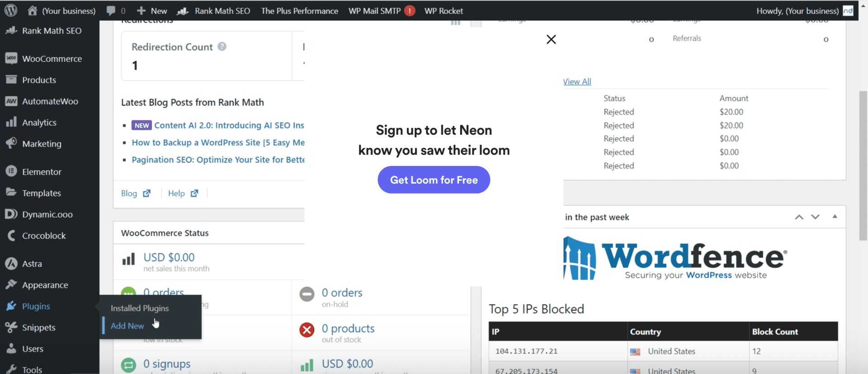Move Wordfence widget down with chevron
This screenshot has width=868, height=374.
[x=815, y=217]
